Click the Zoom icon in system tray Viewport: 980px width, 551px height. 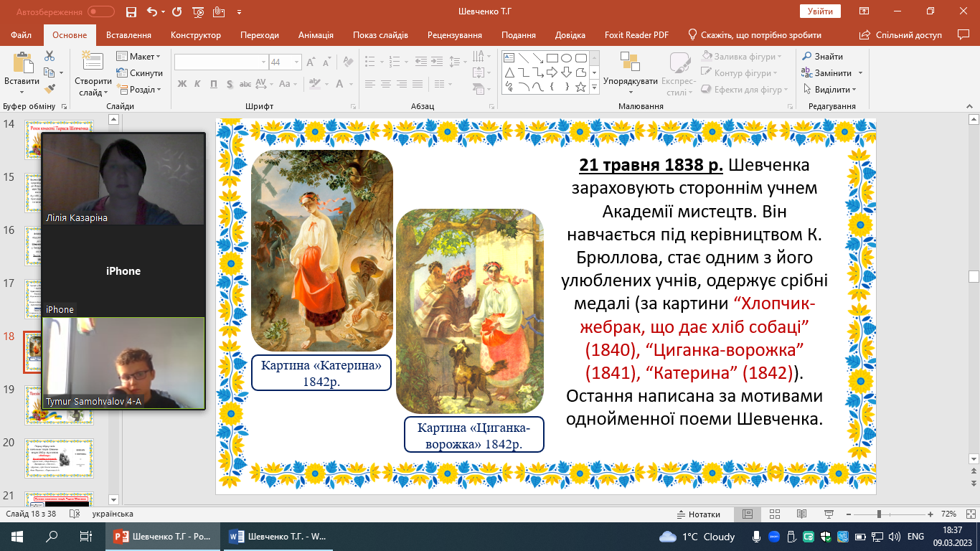pos(775,537)
